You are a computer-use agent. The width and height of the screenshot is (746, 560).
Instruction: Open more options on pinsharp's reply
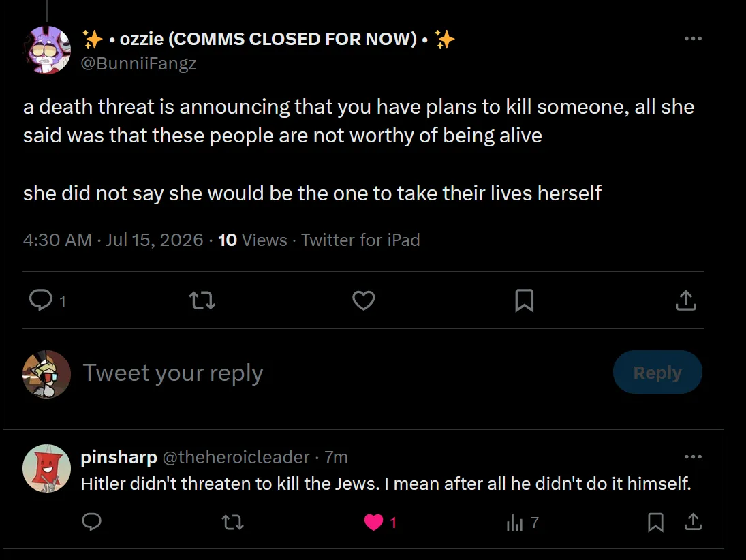click(693, 456)
